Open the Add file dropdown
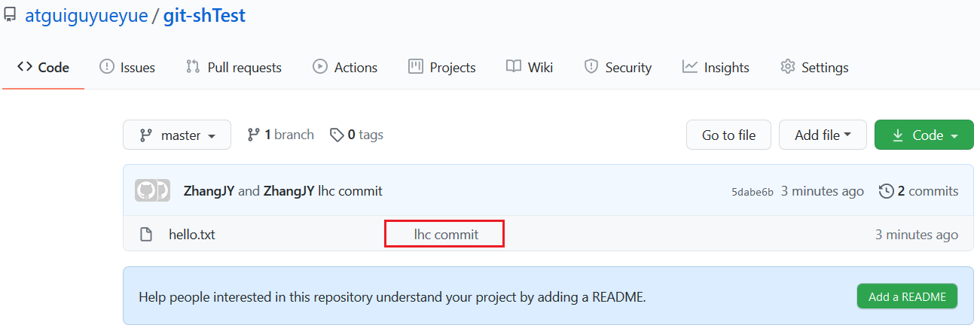The image size is (980, 331). (x=823, y=135)
